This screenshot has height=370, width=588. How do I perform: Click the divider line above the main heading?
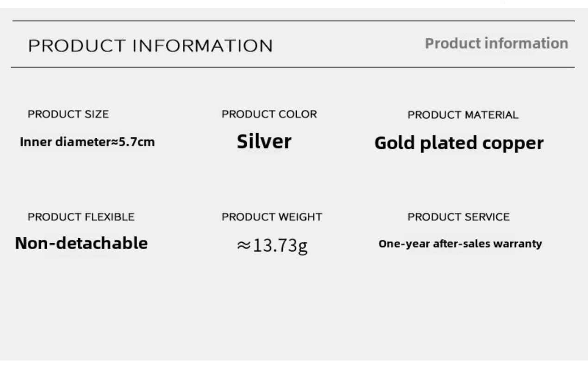[293, 21]
